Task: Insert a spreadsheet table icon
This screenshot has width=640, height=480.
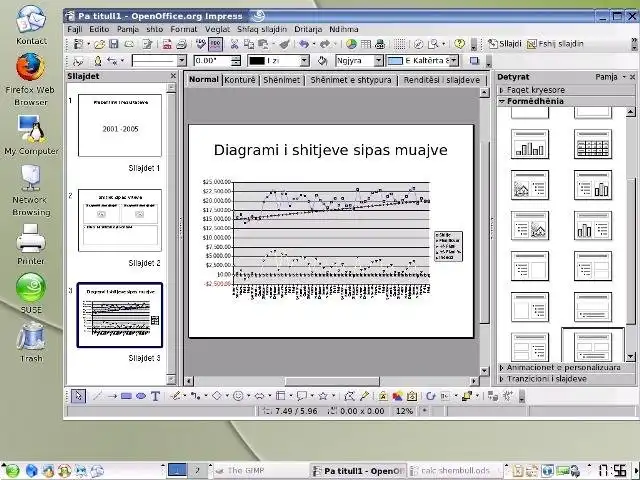Action: [366, 44]
